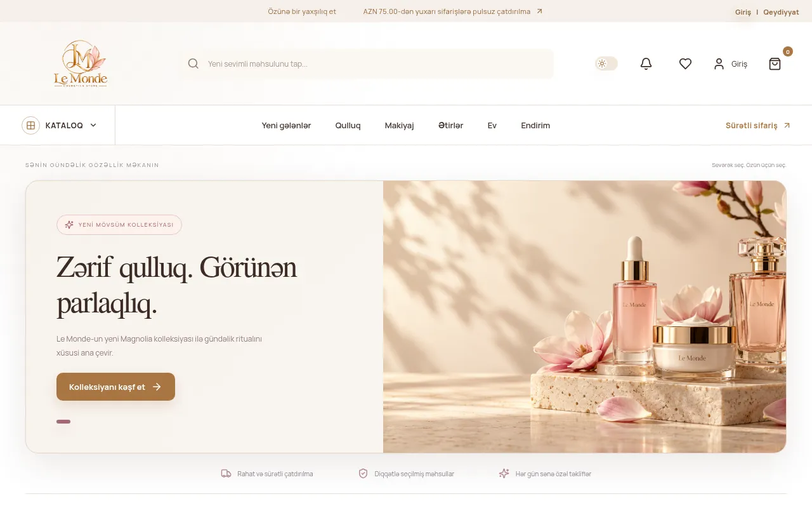Viewport: 812px width, 508px height.
Task: Click the Özünə bir yaxşılıq et text
Action: pyautogui.click(x=302, y=11)
